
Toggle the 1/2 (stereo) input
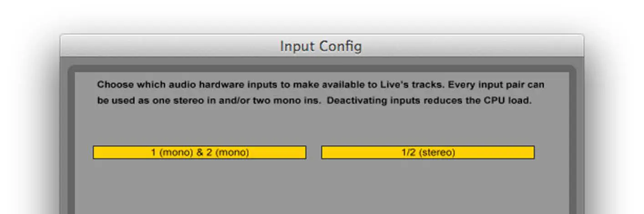coord(428,153)
